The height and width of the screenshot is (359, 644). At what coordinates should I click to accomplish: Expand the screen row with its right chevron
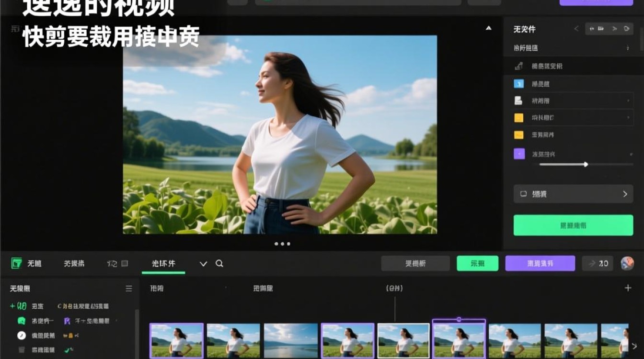coord(625,194)
